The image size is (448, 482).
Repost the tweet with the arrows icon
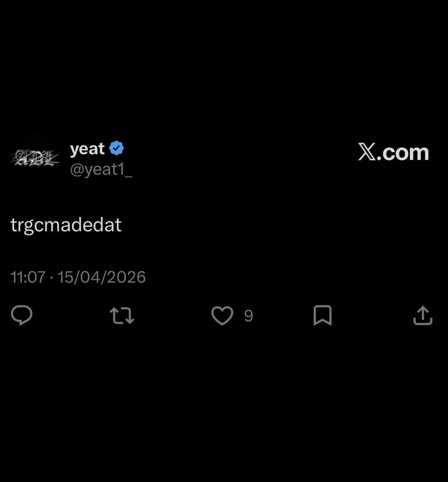click(x=122, y=316)
